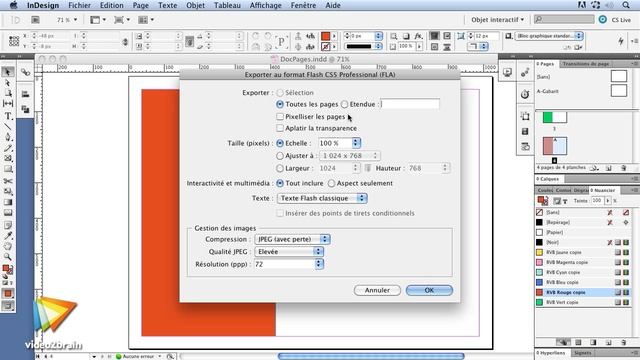Click the Timing panel clock icon
The height and width of the screenshot is (360, 640).
click(x=525, y=94)
